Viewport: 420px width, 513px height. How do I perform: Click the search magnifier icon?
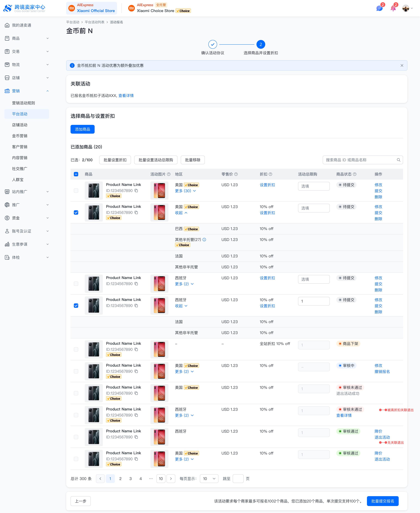(399, 160)
